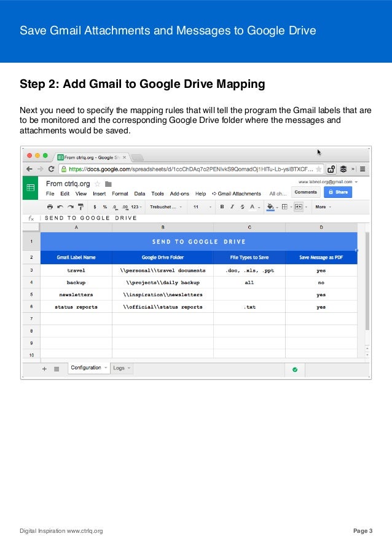
Task: Format as currency with the dollar icon
Action: pos(95,207)
